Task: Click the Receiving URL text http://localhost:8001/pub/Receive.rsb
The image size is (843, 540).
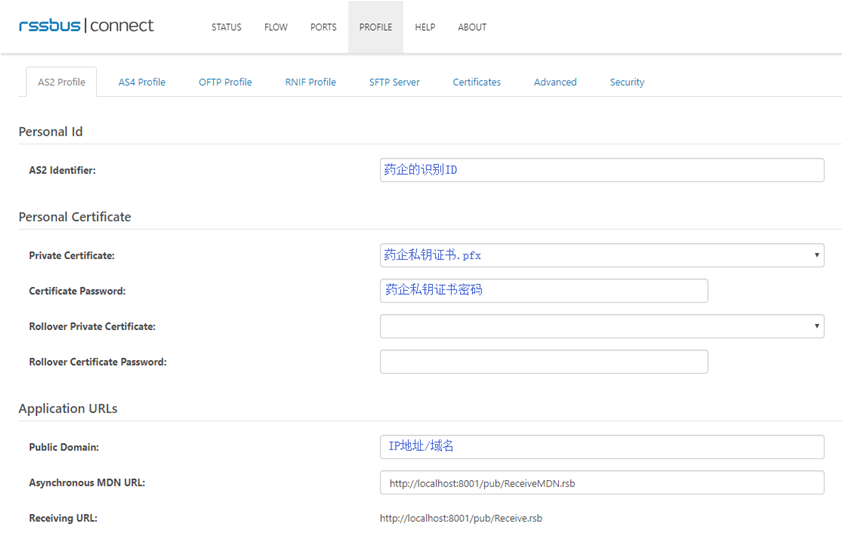Action: pyautogui.click(x=461, y=518)
